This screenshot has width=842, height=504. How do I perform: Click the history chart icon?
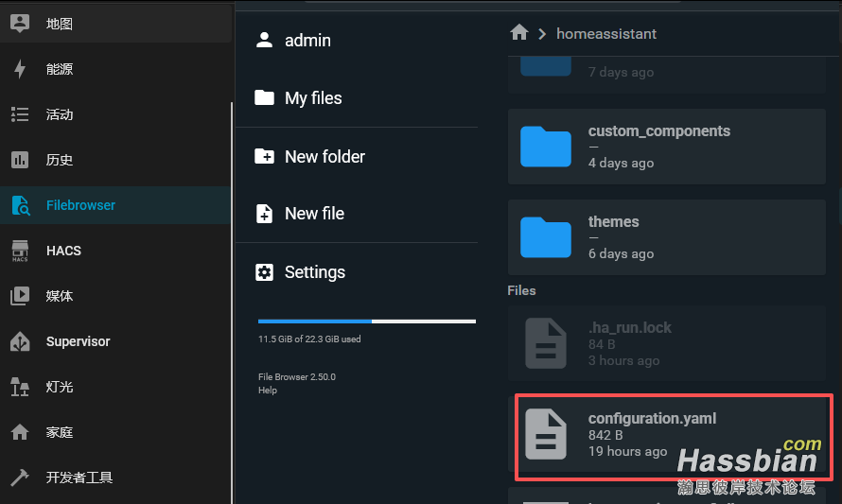(x=20, y=160)
